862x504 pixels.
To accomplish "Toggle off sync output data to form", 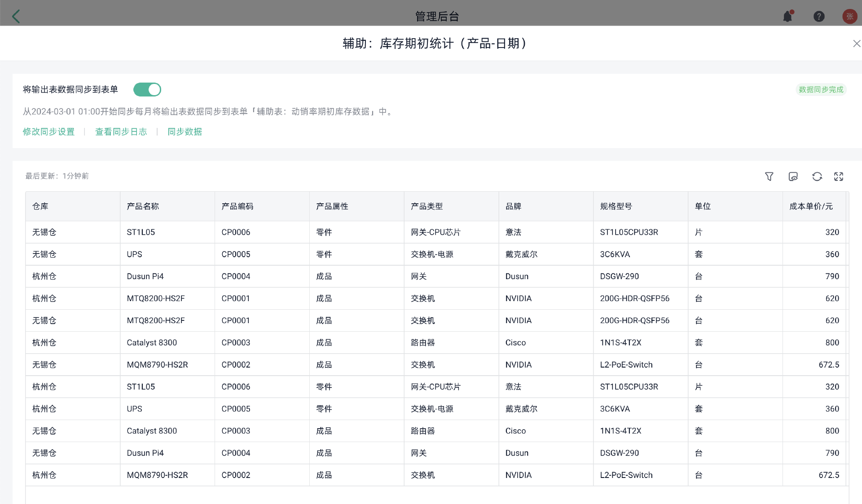I will pyautogui.click(x=147, y=90).
